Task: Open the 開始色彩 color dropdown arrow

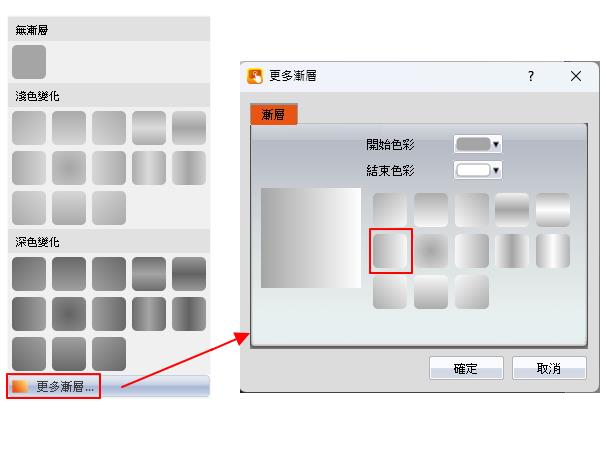Action: point(496,144)
